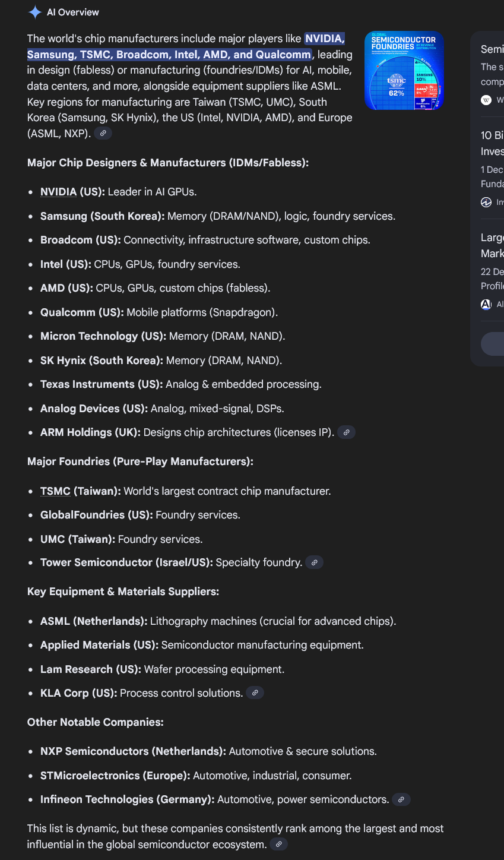Click 'Designs chip architectures (licenses IP).' text

click(x=239, y=432)
